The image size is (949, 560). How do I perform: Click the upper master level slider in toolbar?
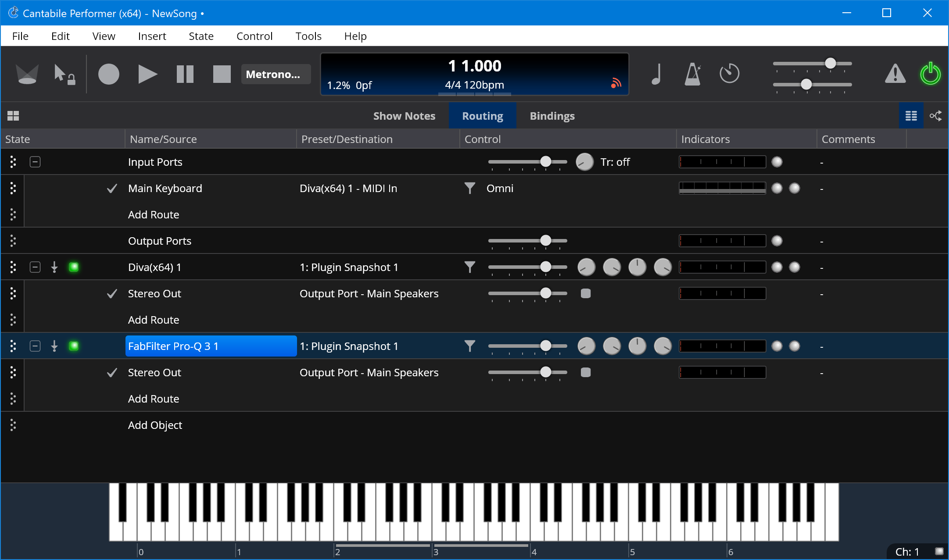tap(812, 64)
